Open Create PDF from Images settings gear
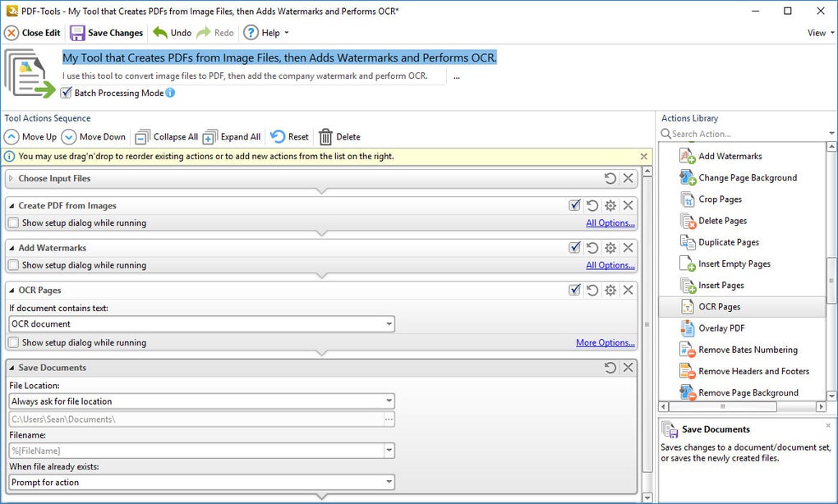838x504 pixels. coord(610,205)
